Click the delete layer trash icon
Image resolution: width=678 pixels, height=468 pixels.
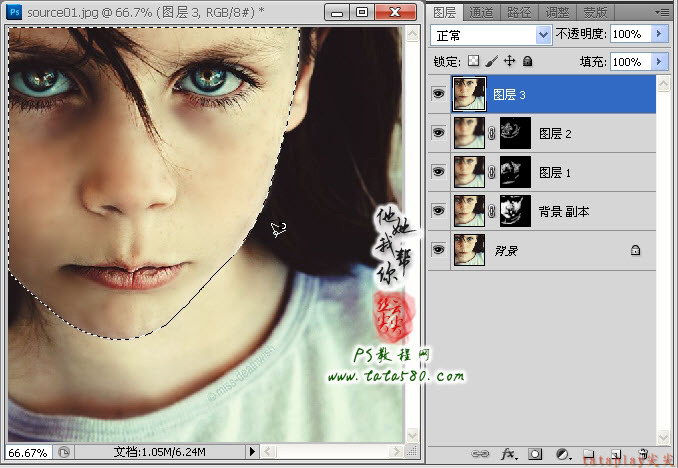point(643,454)
